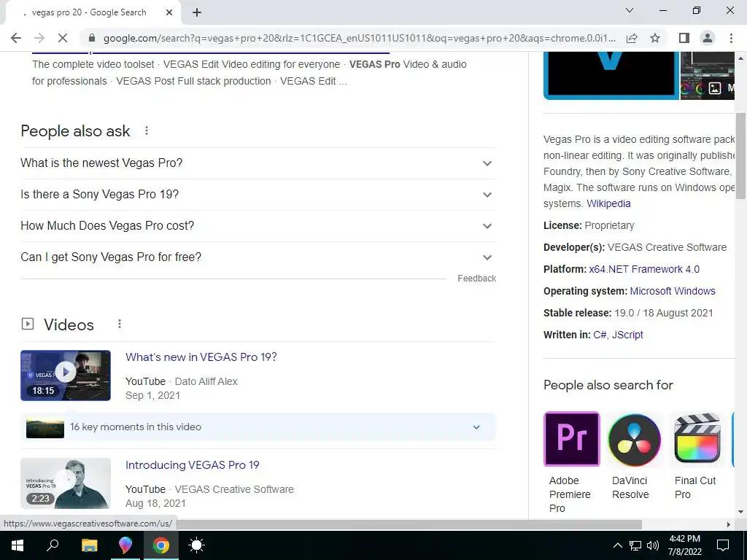Viewport: 747px width, 560px height.
Task: Open 'What's new in VEGAS Pro 19?' link
Action: coord(201,357)
